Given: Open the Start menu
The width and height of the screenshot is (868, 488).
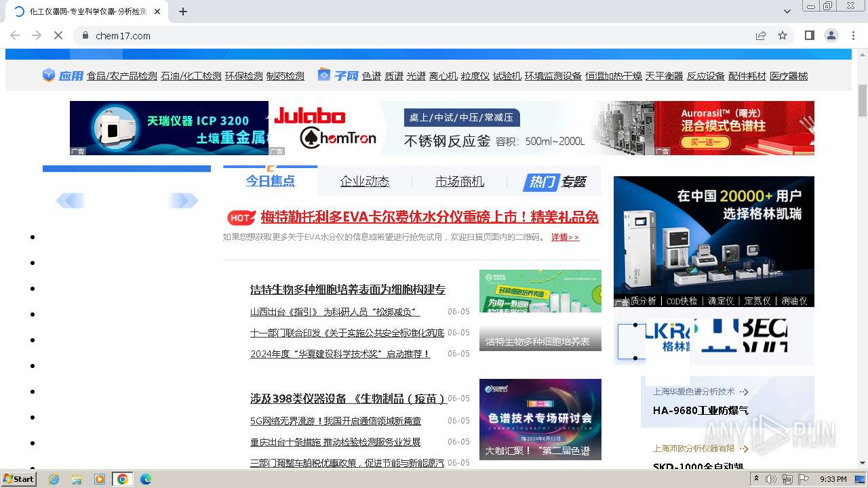Looking at the screenshot, I should [19, 479].
